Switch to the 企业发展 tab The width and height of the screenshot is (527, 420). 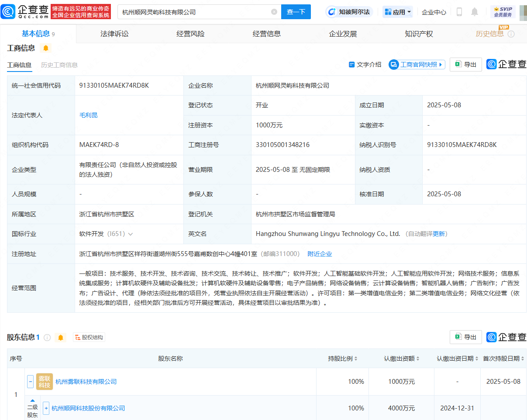click(x=343, y=34)
